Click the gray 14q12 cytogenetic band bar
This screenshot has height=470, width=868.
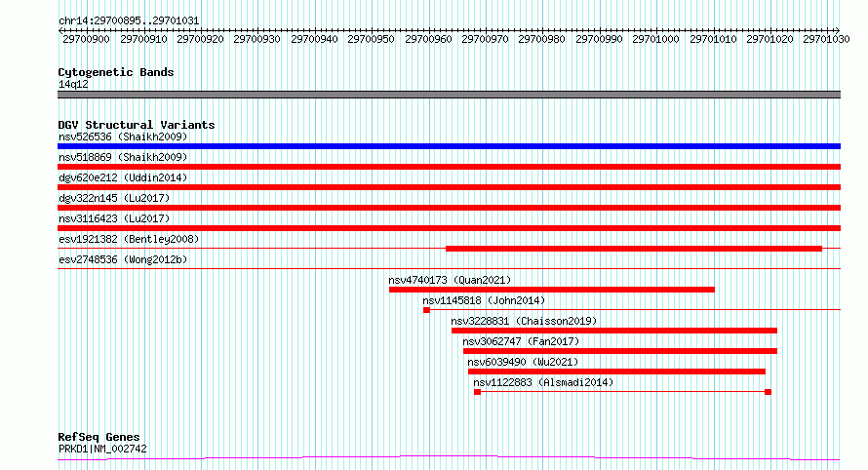pos(449,95)
